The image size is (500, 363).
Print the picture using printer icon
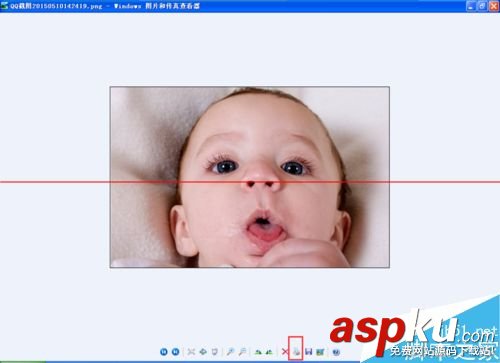pyautogui.click(x=296, y=352)
